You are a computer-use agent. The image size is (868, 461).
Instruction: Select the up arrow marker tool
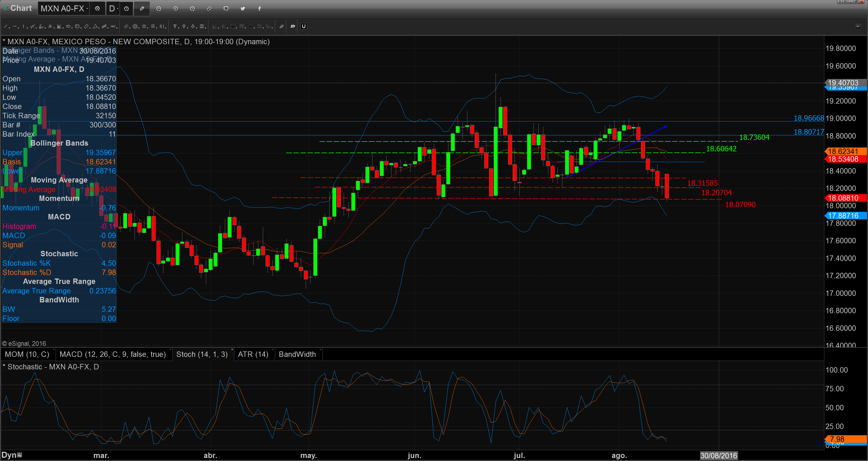(x=184, y=26)
